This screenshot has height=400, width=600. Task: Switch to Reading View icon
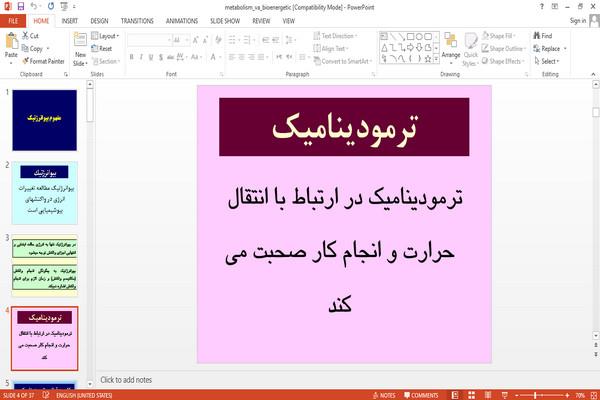[x=488, y=395]
